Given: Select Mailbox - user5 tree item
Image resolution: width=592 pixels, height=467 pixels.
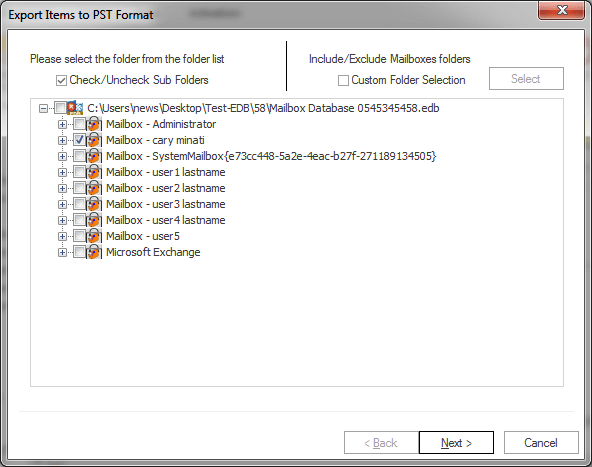Looking at the screenshot, I should (x=143, y=236).
